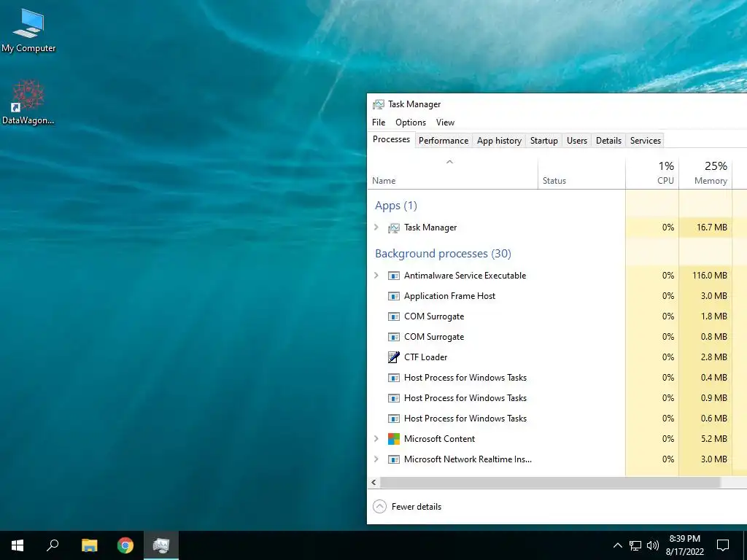Image resolution: width=747 pixels, height=560 pixels.
Task: Click the 116.0 MB memory value
Action: click(709, 275)
